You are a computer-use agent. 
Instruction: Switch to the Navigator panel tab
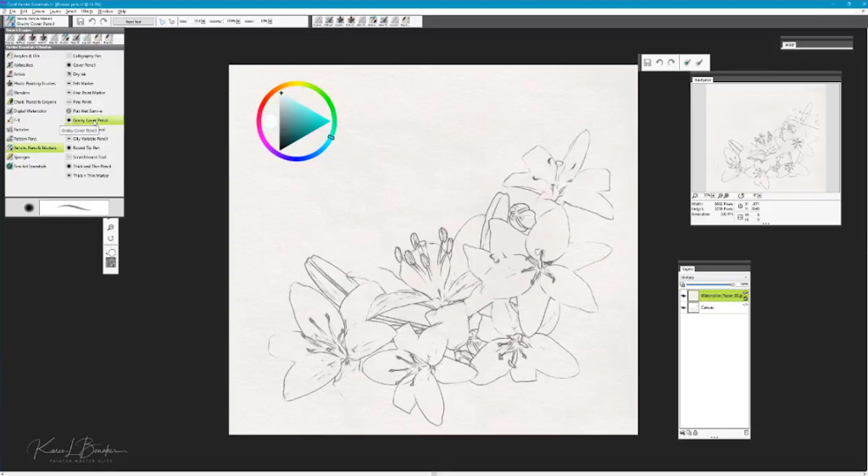coord(703,80)
